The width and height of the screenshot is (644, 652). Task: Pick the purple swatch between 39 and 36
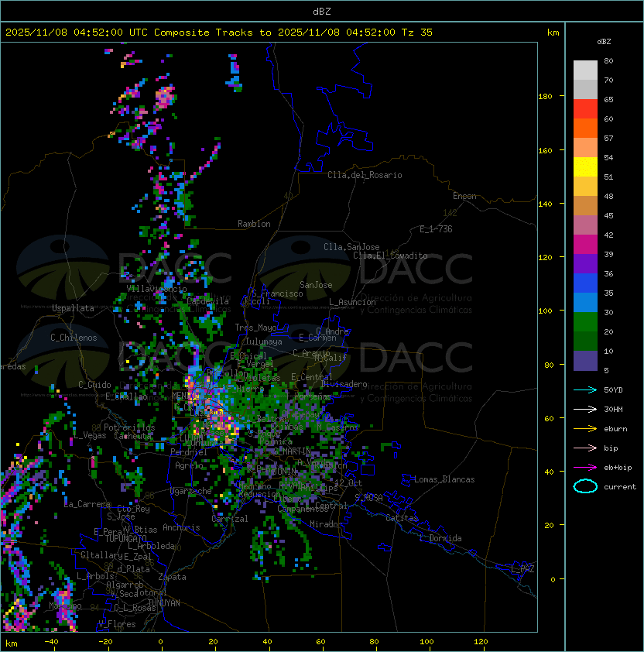click(585, 263)
